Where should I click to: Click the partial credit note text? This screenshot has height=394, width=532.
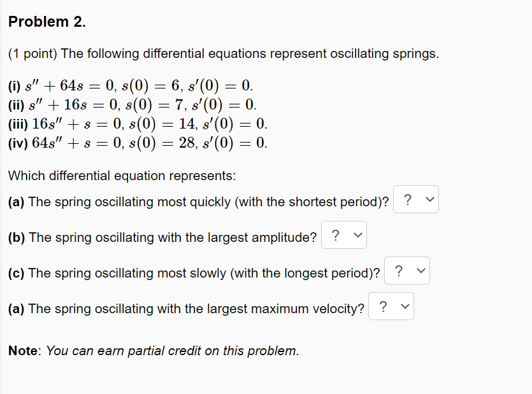(x=153, y=350)
